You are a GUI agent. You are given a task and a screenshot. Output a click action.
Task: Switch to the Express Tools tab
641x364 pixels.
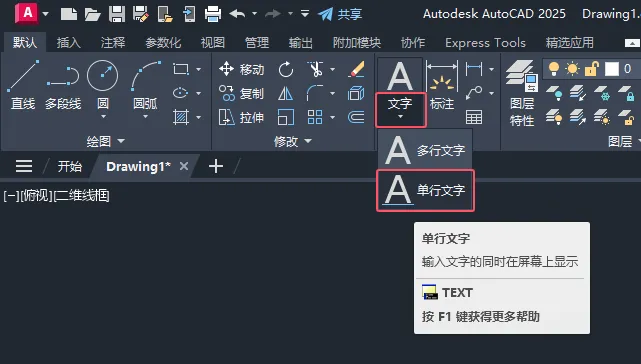coord(485,43)
